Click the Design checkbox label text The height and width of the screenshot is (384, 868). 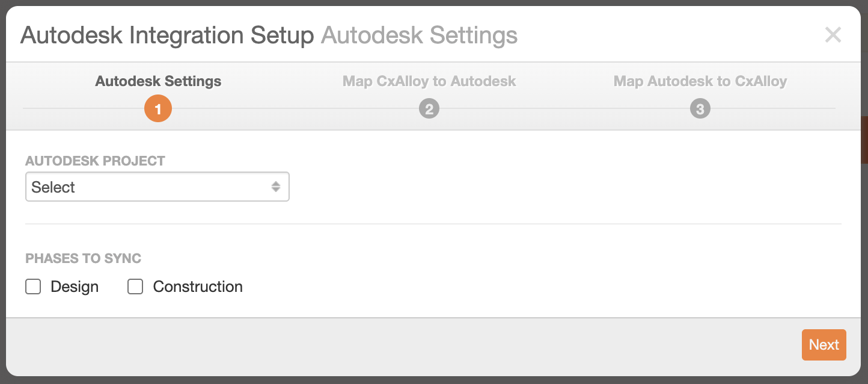(75, 287)
